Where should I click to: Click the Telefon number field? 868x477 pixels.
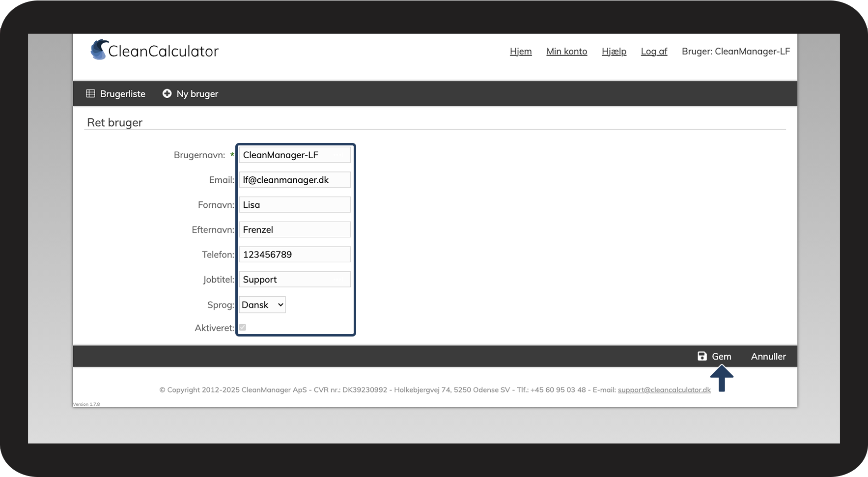click(x=295, y=254)
